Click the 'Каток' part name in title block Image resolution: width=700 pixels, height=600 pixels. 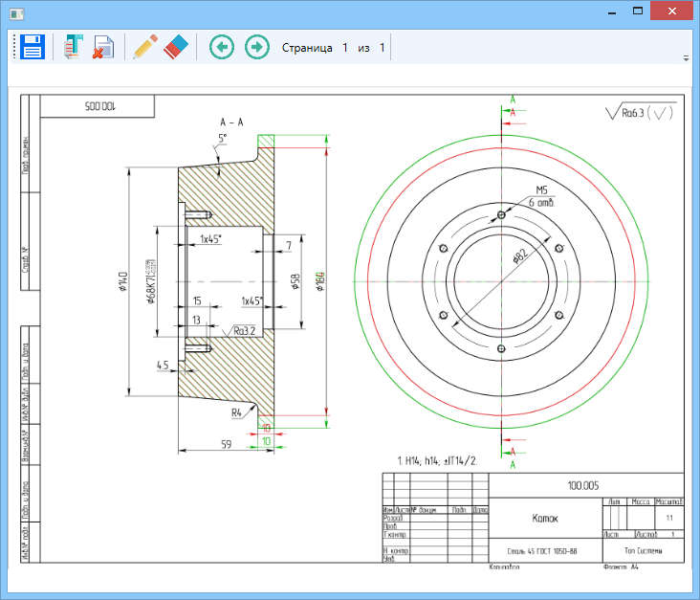pyautogui.click(x=545, y=519)
